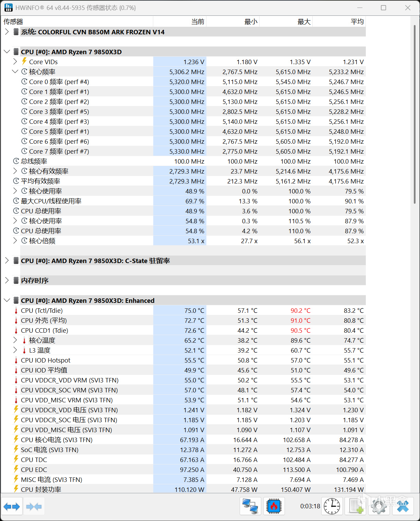Click the HWiNFO app icon in title bar
The image size is (420, 521).
click(9, 8)
